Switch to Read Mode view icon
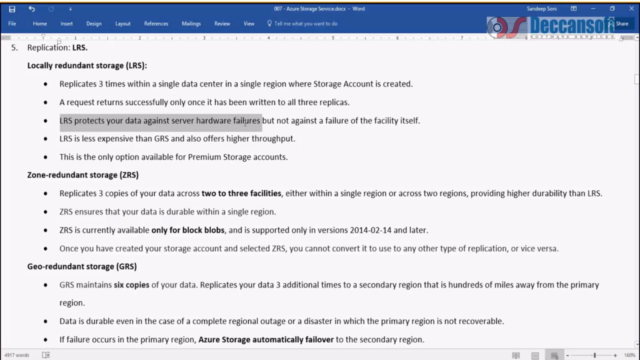The height and width of the screenshot is (360, 640). point(516,356)
